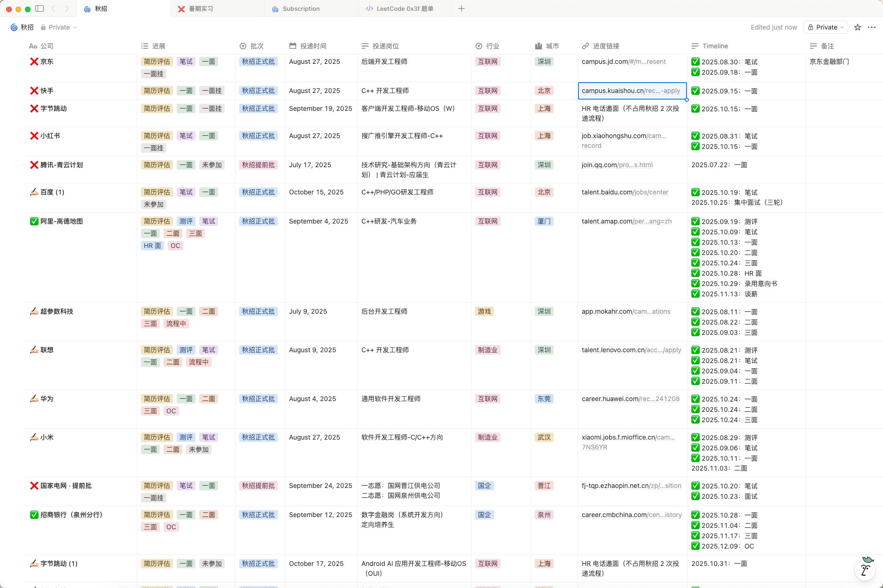Open the career.huawei.com link
Viewport: 883px width, 588px height.
tap(631, 399)
